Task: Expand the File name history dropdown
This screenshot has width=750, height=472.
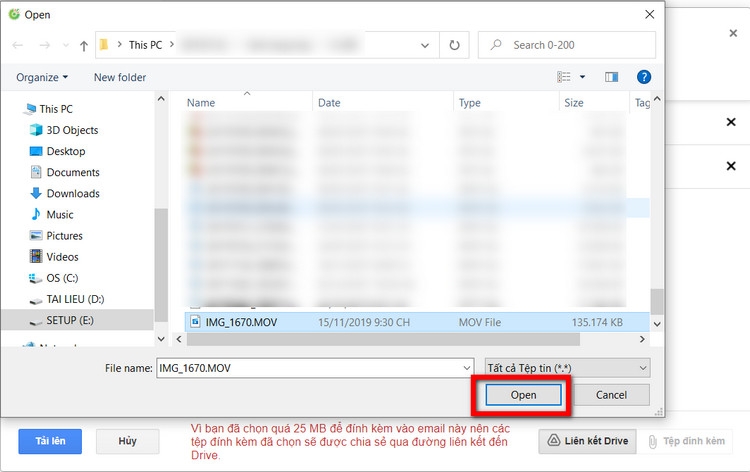Action: [x=466, y=368]
